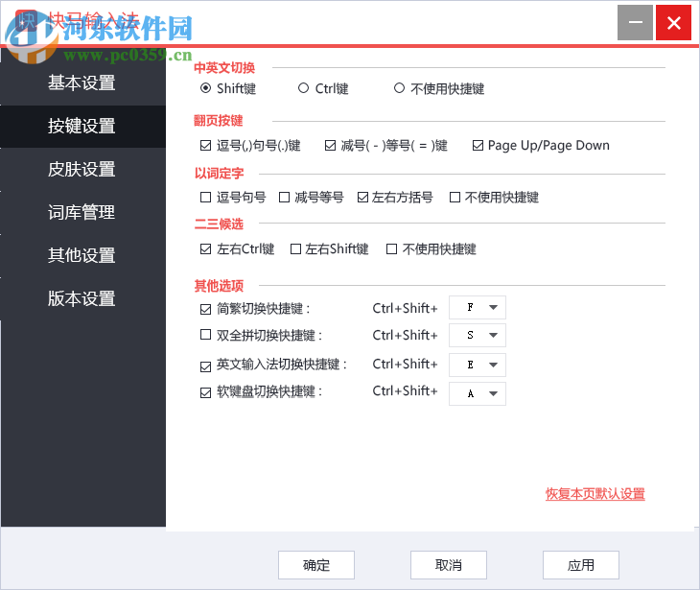Select 按键设置 sidebar tab

[83, 127]
